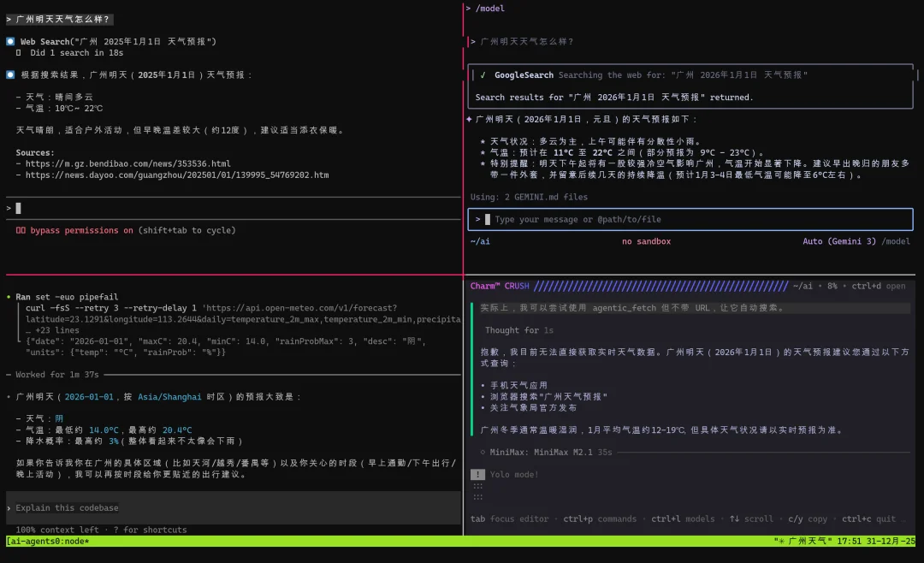Screen dimensions: 924x563
Task: Click the Gemini sparkle icon beside the forecast
Action: click(469, 119)
